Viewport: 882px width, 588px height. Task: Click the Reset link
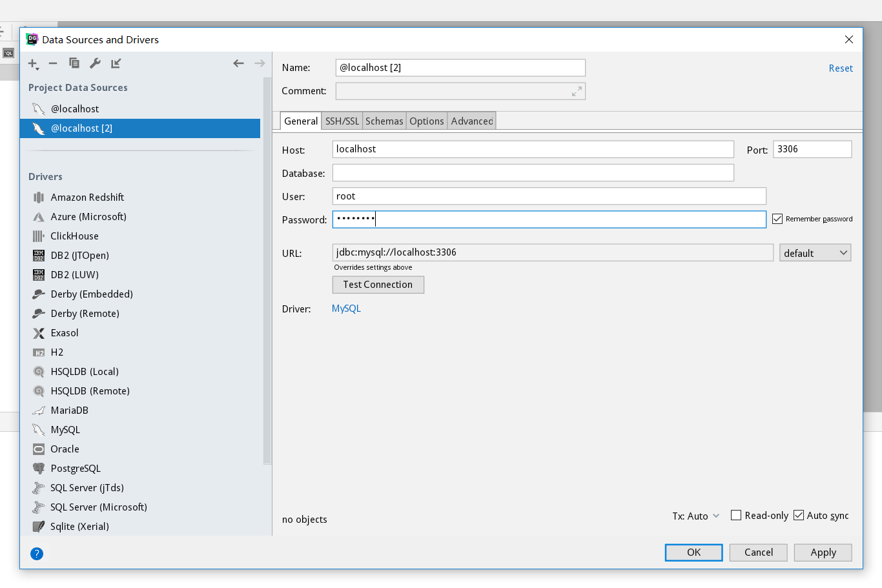pos(841,68)
